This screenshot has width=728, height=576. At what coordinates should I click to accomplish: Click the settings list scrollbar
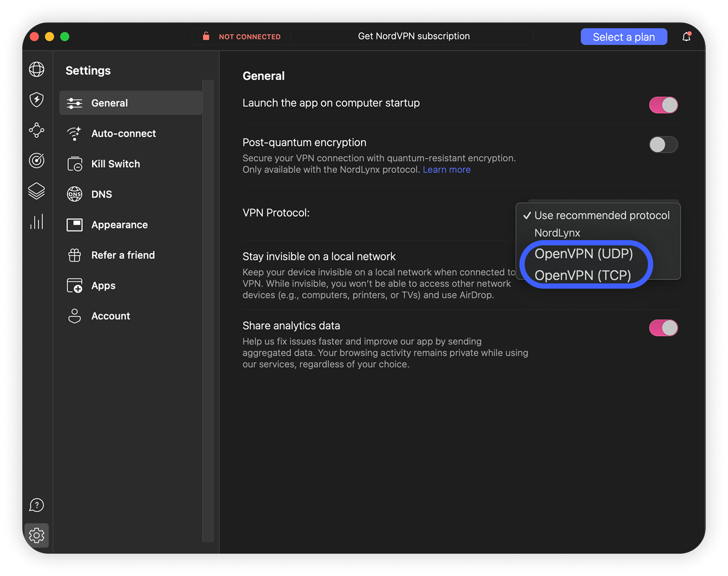click(208, 306)
